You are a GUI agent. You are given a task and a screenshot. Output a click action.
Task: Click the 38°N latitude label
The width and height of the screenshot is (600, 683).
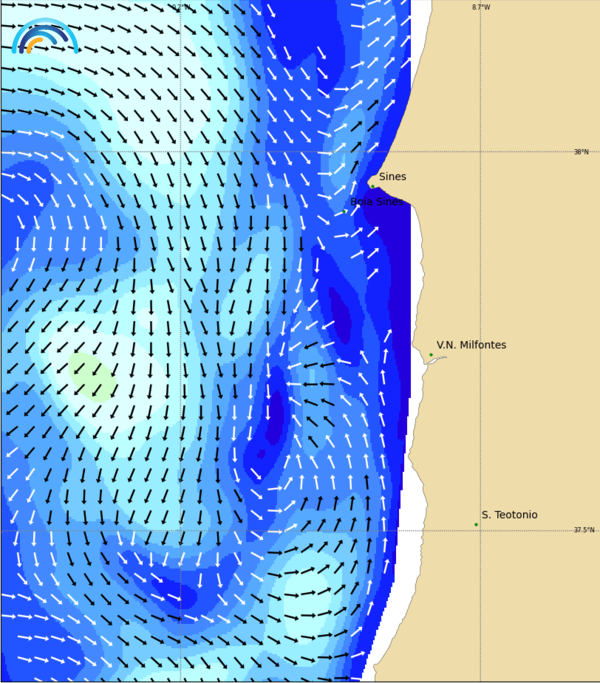[x=581, y=152]
